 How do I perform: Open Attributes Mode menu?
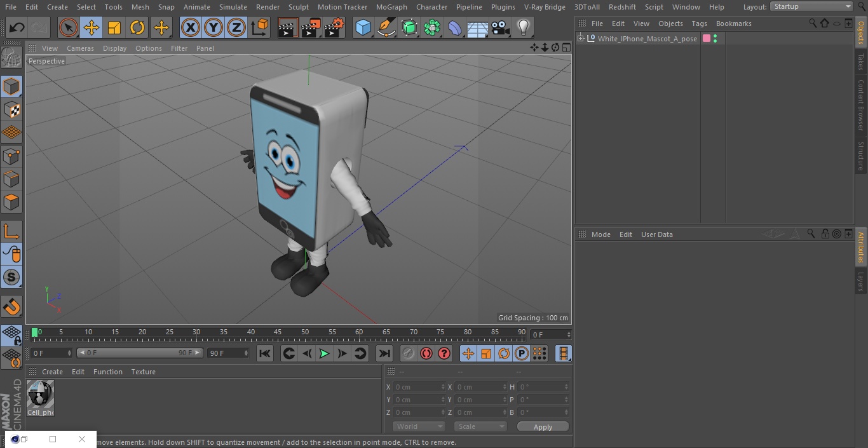click(600, 234)
